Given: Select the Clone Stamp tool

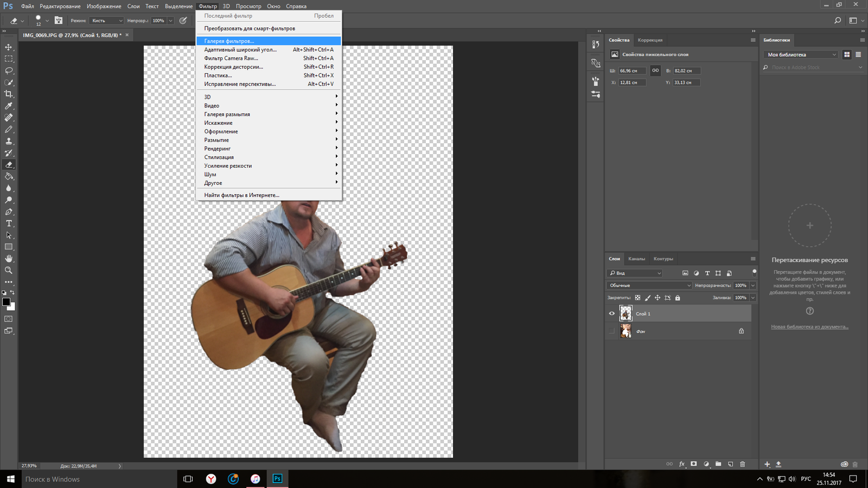Looking at the screenshot, I should point(9,141).
